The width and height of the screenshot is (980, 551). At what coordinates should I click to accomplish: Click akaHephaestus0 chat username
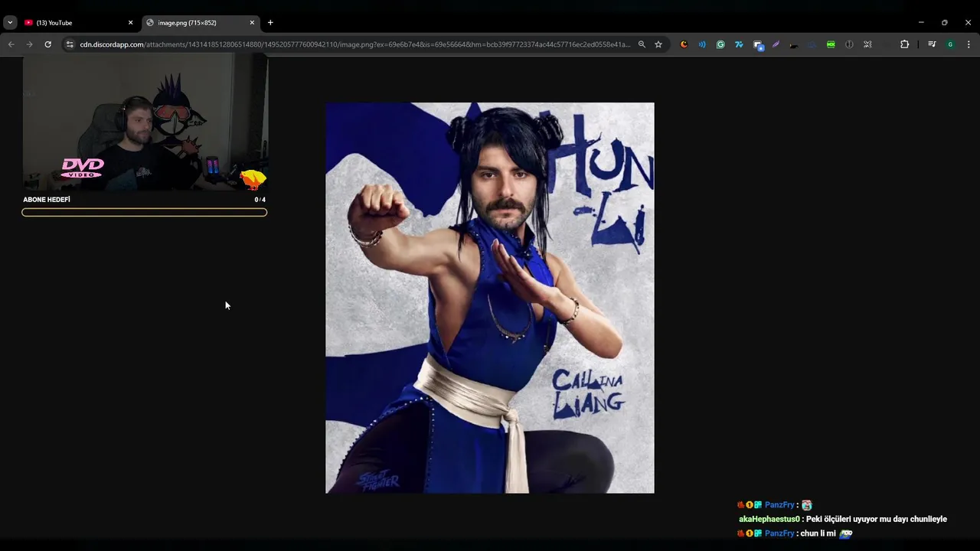pyautogui.click(x=769, y=519)
